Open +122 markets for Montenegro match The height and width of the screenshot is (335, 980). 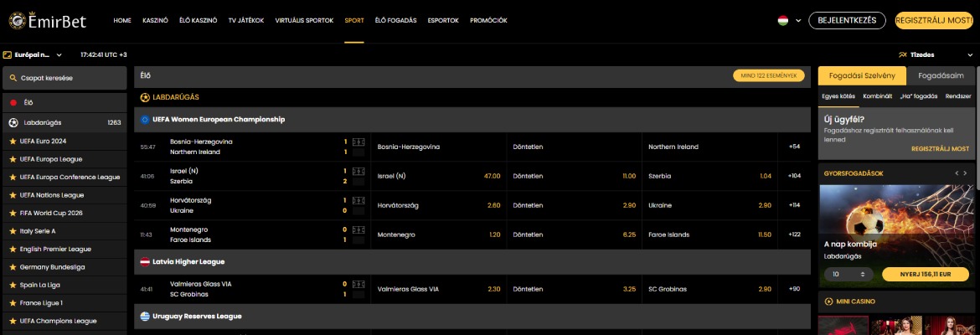click(x=794, y=235)
